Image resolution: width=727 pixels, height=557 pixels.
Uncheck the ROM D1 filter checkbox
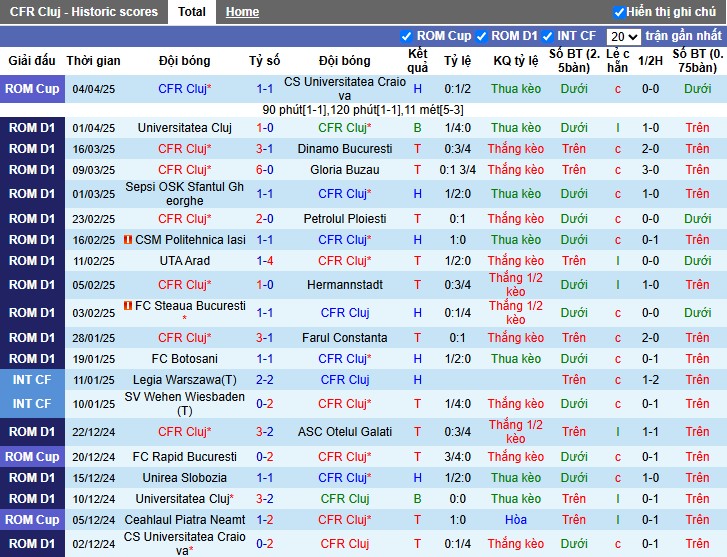(x=481, y=36)
